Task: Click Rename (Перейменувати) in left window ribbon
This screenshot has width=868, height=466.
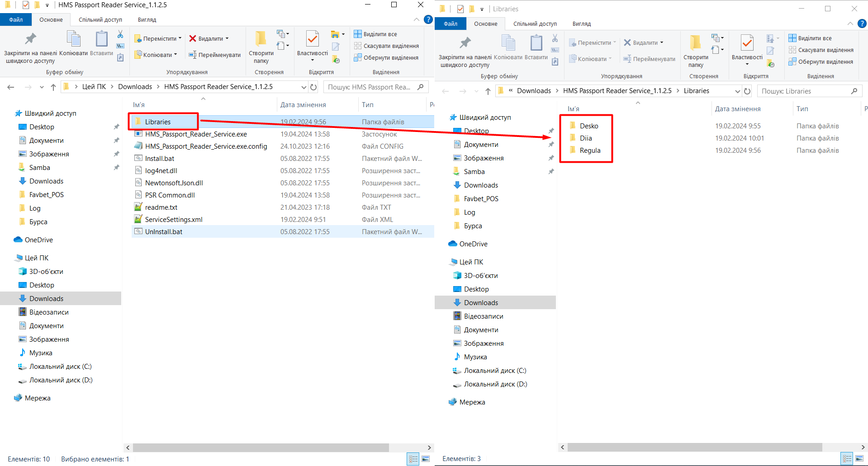Action: [215, 55]
